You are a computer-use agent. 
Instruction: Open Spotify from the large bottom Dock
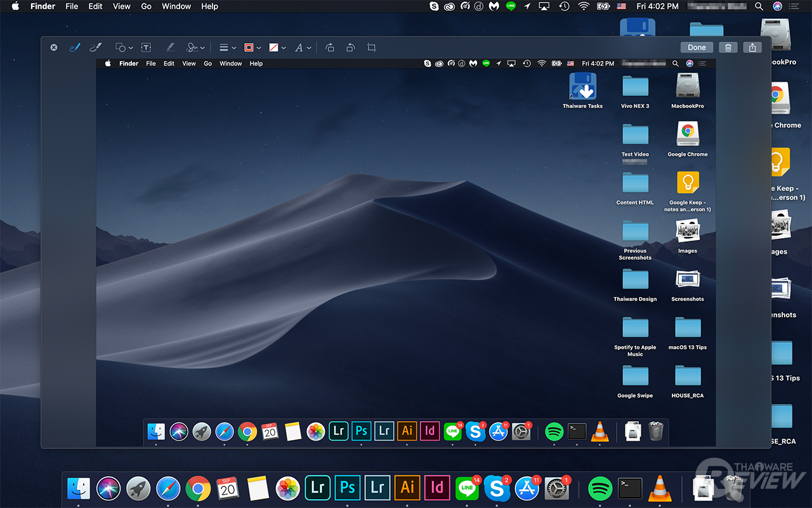[x=599, y=488]
